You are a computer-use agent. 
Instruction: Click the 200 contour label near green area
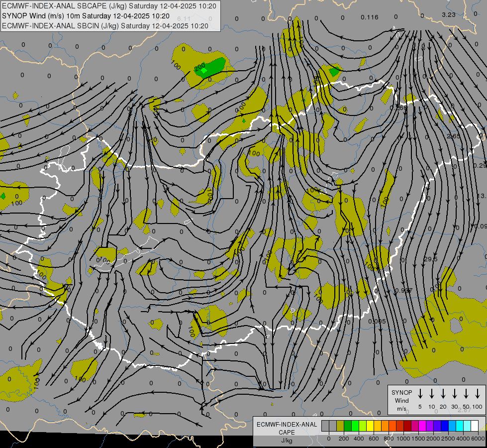point(199,66)
